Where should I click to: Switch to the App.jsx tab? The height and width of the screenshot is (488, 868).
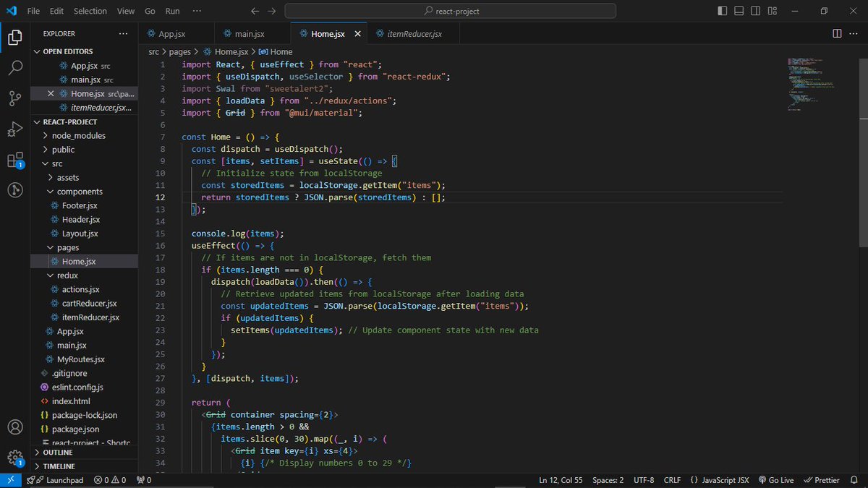176,34
